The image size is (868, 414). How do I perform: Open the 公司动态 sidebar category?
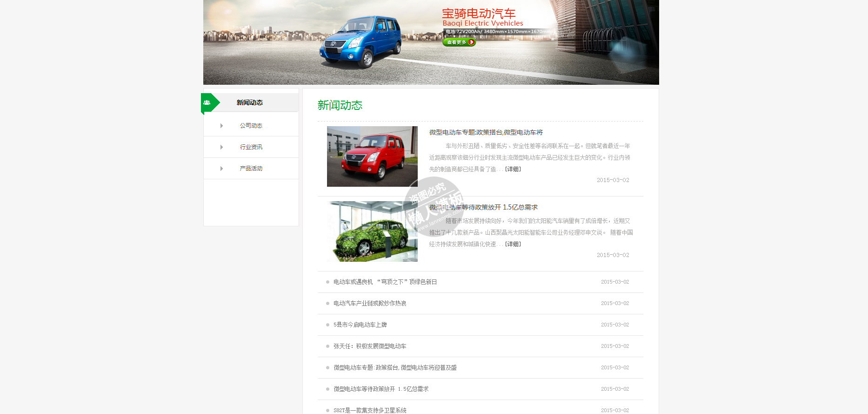click(251, 126)
